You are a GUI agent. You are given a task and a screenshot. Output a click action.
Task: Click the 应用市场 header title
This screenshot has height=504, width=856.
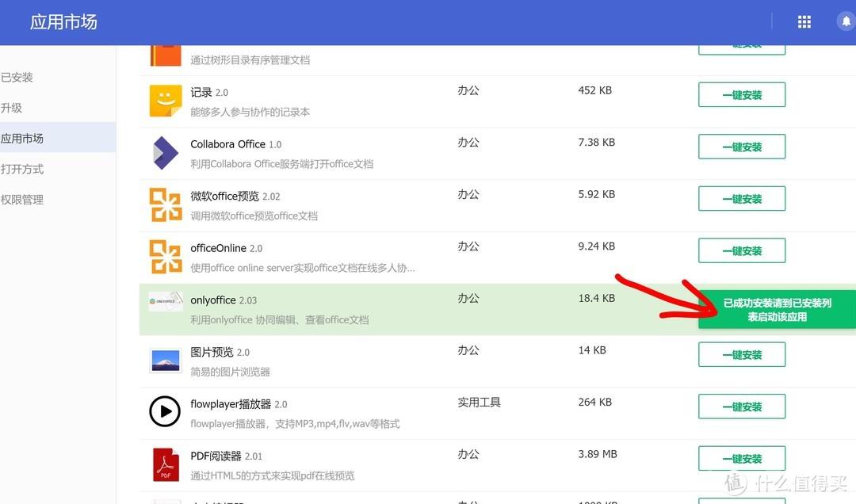click(63, 22)
